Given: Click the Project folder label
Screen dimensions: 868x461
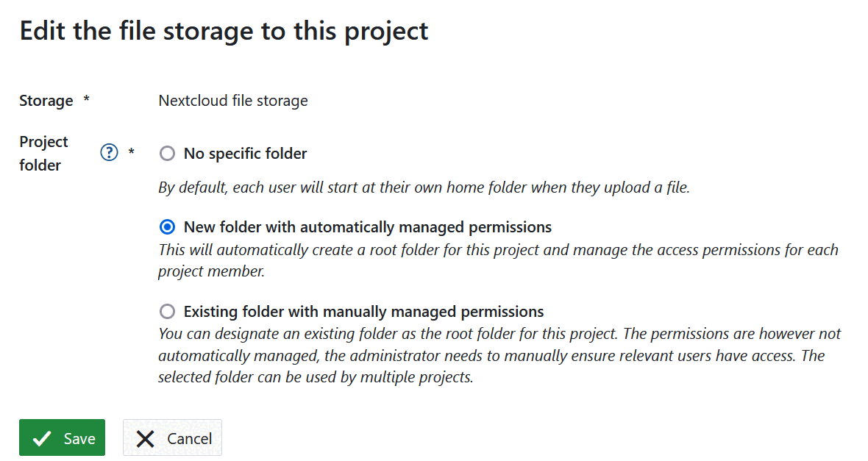Looking at the screenshot, I should pyautogui.click(x=44, y=153).
